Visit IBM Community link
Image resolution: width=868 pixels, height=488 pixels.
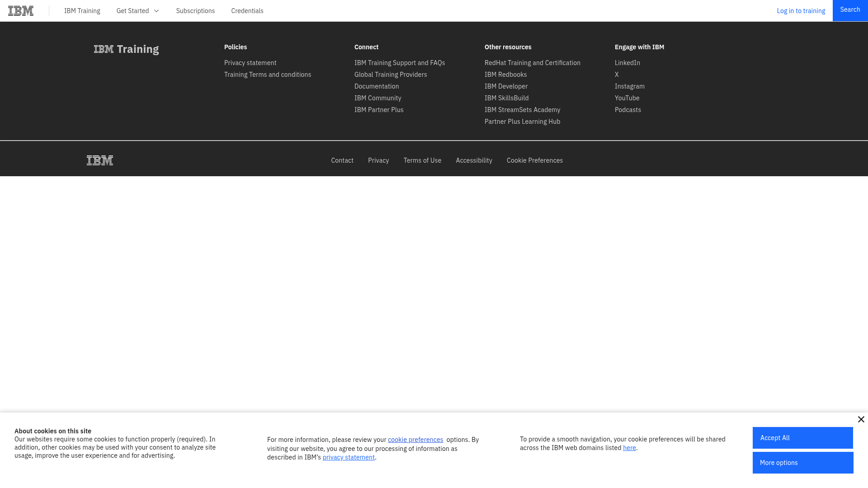(377, 98)
